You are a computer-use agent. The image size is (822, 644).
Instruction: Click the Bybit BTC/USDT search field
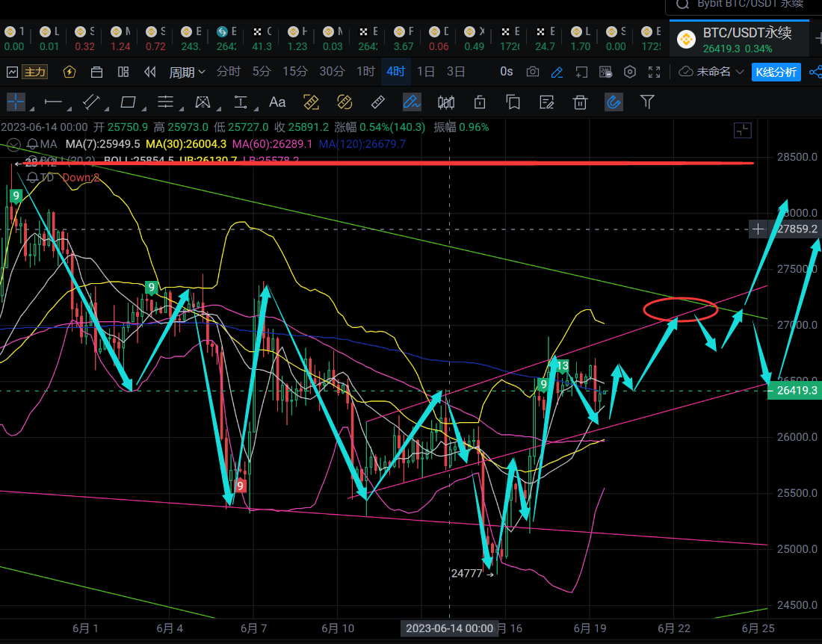point(744,4)
